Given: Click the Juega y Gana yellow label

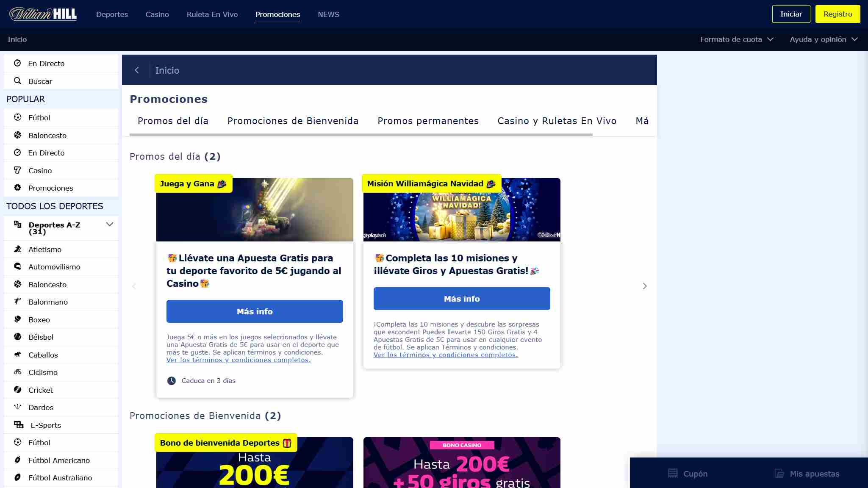Looking at the screenshot, I should click(x=193, y=183).
